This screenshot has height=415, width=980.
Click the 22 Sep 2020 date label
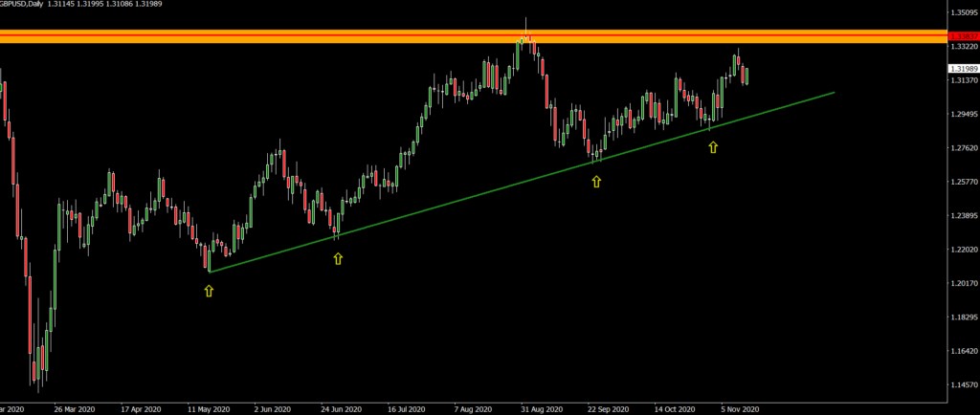[607, 407]
